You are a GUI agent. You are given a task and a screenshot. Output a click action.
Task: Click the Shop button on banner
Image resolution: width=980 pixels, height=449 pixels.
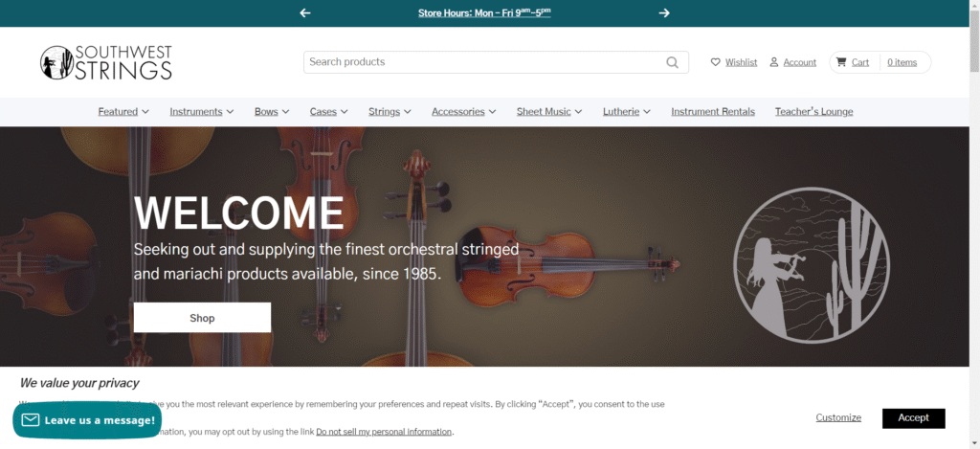click(202, 318)
